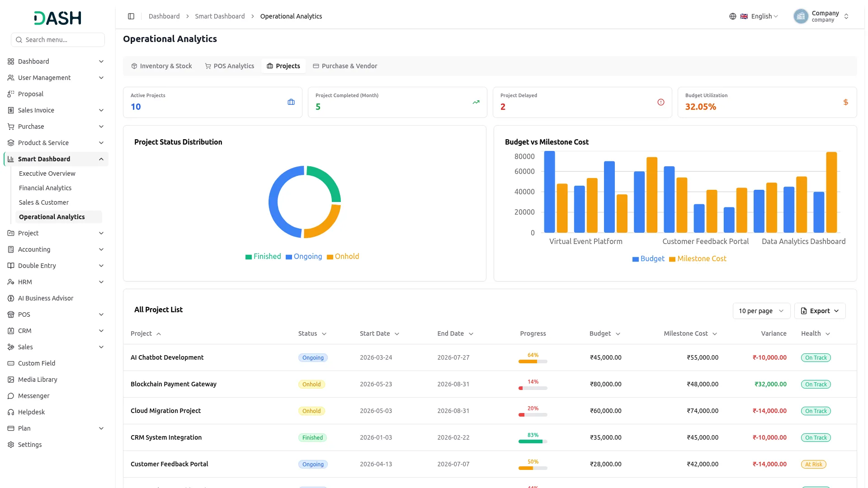Image resolution: width=868 pixels, height=488 pixels.
Task: Open the Company account switcher
Action: [821, 16]
